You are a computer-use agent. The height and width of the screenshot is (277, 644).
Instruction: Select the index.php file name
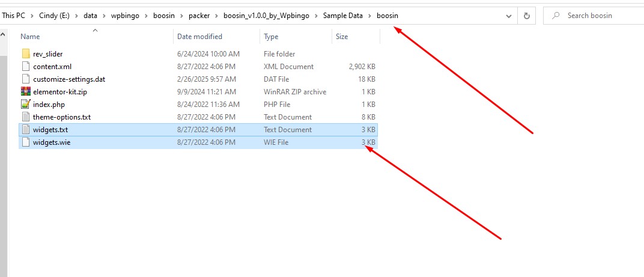point(49,105)
